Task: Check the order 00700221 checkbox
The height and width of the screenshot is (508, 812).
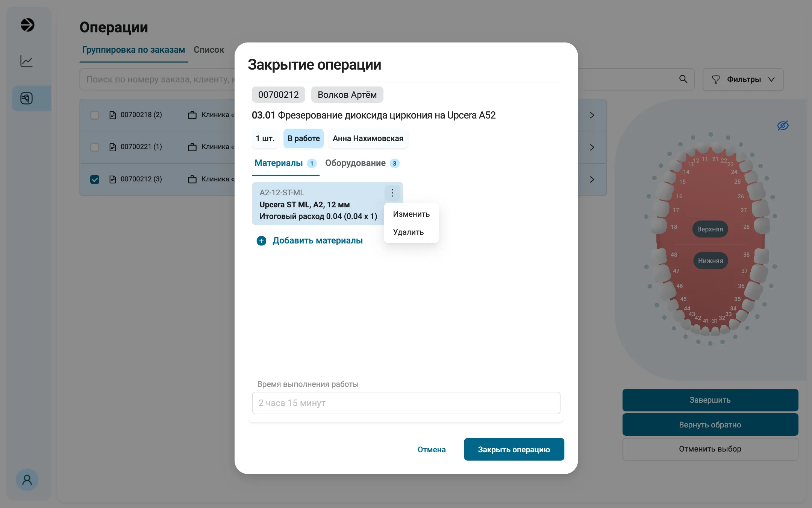Action: pyautogui.click(x=95, y=147)
